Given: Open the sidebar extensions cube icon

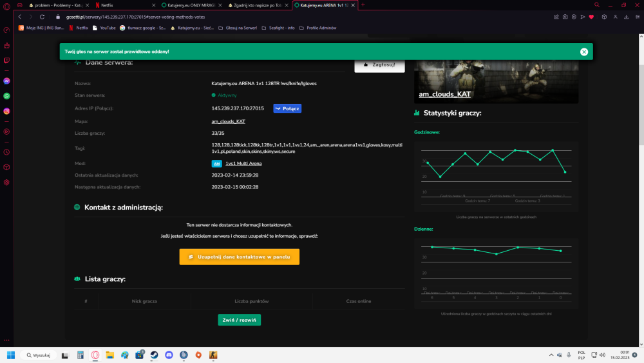Looking at the screenshot, I should pos(6,168).
